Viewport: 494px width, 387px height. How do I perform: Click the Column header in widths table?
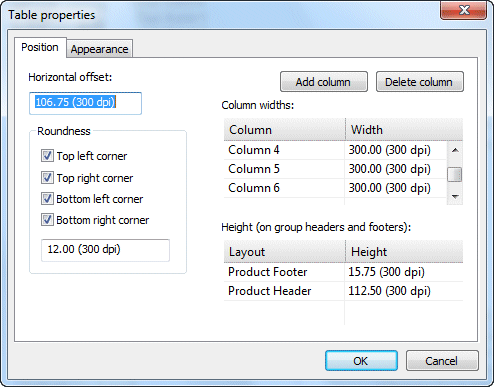pyautogui.click(x=284, y=130)
